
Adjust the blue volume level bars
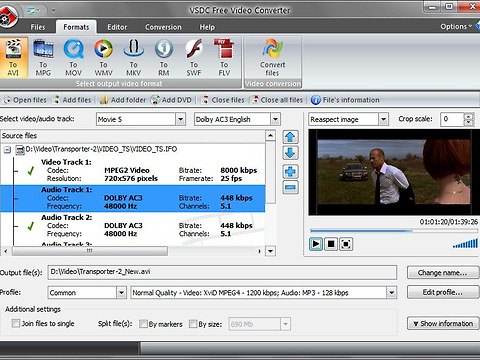point(465,244)
